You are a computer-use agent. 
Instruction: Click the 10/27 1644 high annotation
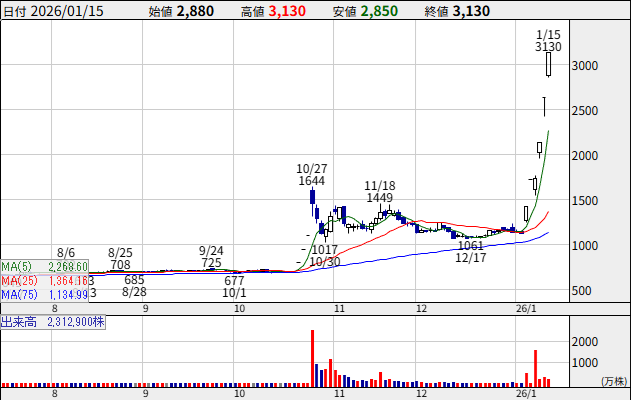[312, 175]
